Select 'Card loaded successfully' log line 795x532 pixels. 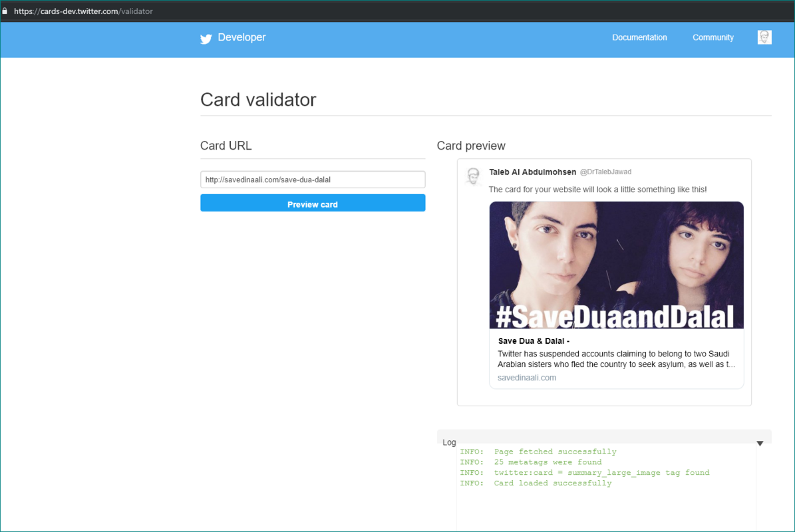(536, 483)
